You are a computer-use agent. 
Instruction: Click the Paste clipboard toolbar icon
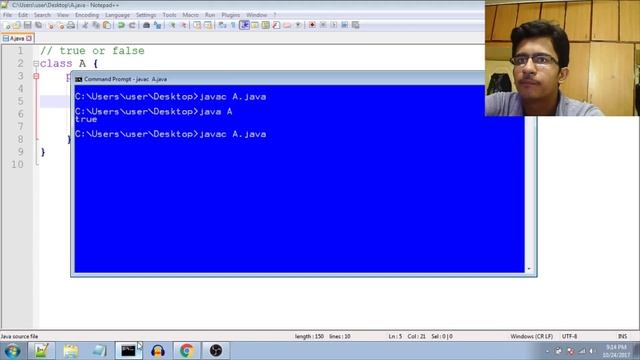click(x=107, y=25)
